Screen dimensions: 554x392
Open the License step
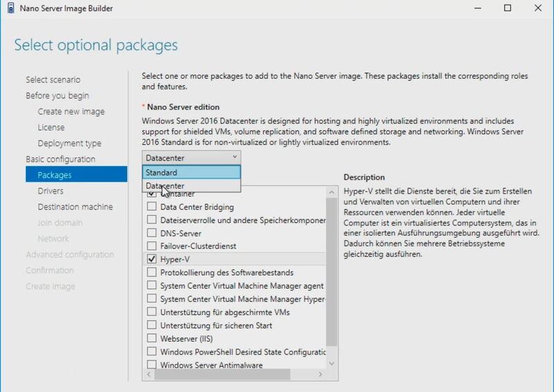pyautogui.click(x=51, y=127)
